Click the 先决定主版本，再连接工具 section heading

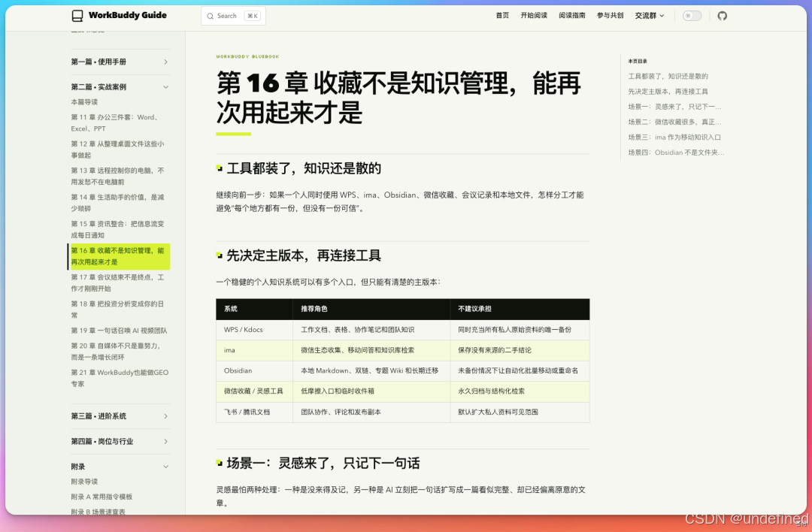coord(304,255)
